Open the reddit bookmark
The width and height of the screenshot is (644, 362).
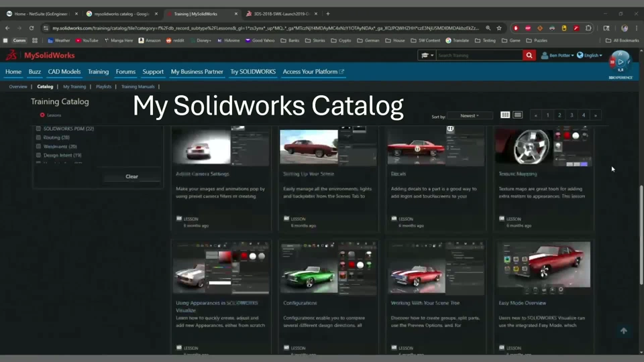point(175,41)
